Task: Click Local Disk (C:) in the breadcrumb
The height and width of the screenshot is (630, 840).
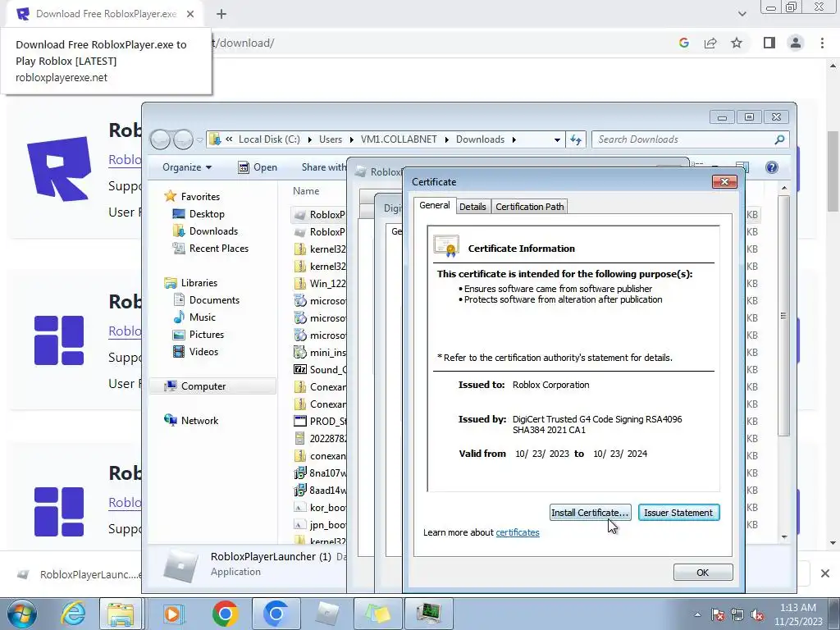Action: (x=269, y=139)
